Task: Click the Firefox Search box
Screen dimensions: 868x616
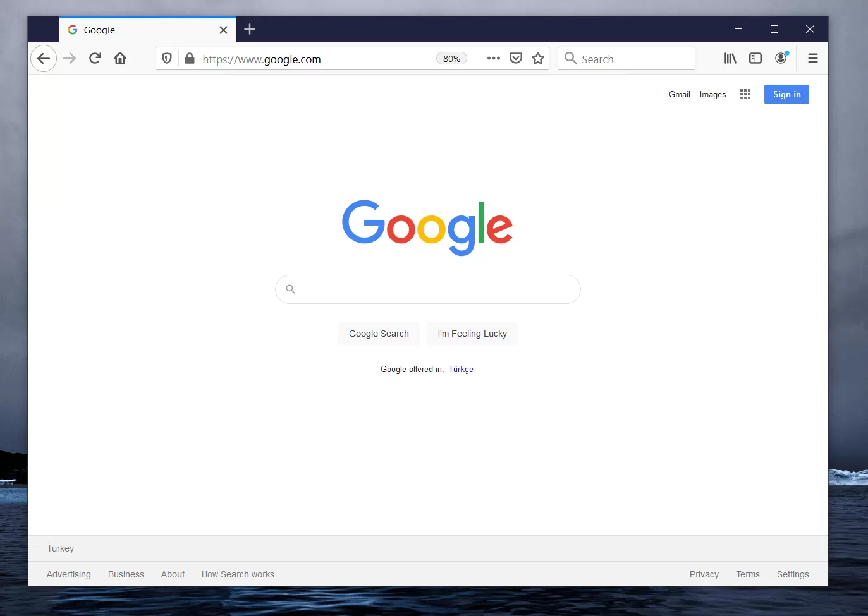Action: [x=627, y=59]
